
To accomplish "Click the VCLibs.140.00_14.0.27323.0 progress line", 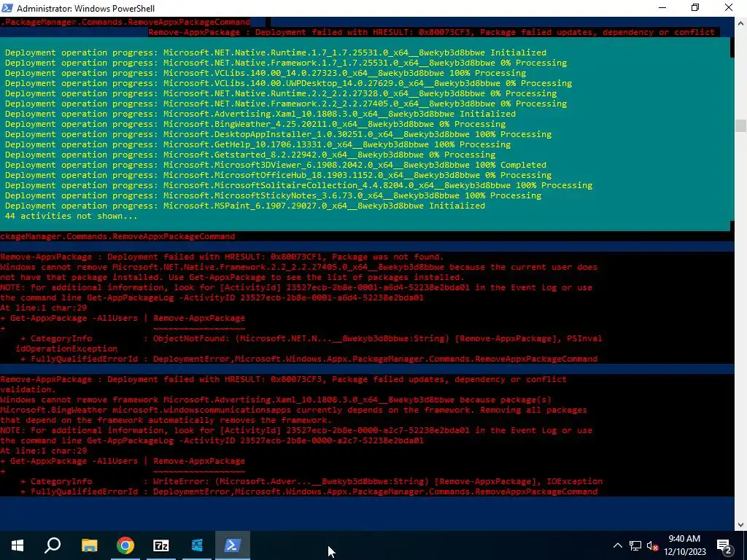I will 266,73.
